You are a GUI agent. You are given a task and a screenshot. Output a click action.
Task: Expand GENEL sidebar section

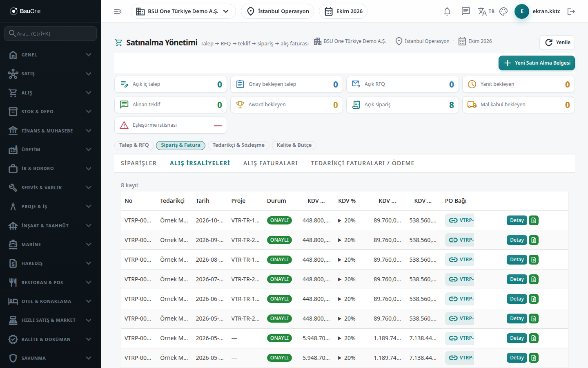51,55
